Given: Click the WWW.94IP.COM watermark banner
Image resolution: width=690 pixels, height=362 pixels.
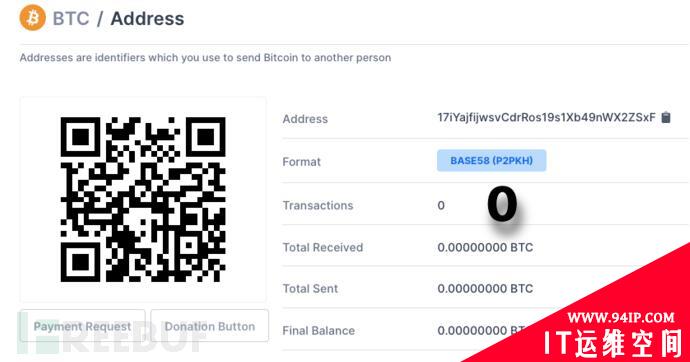Looking at the screenshot, I should click(620, 317).
